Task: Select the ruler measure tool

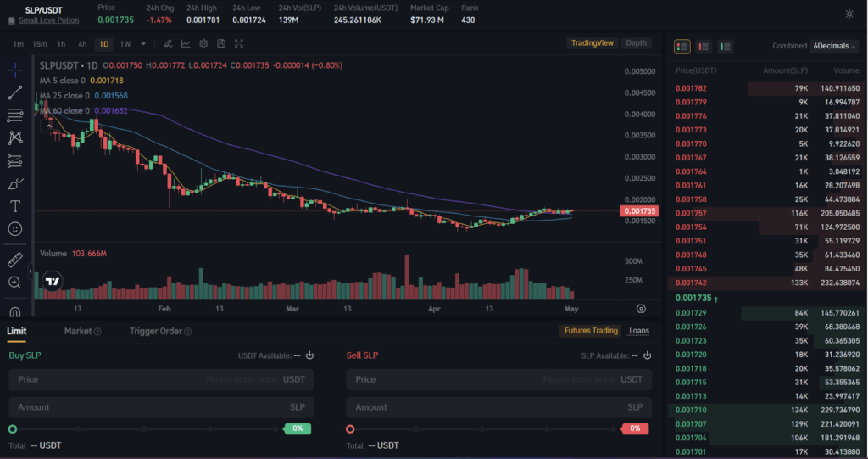Action: point(15,260)
